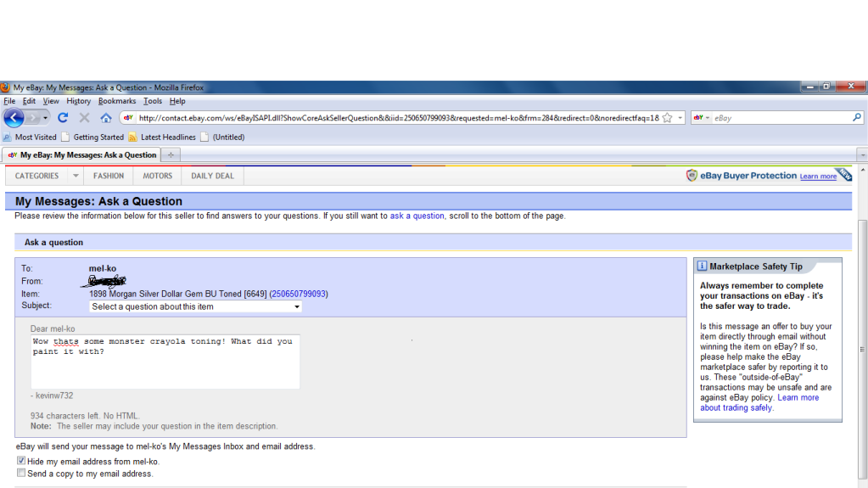
Task: Open the View menu
Action: click(50, 101)
